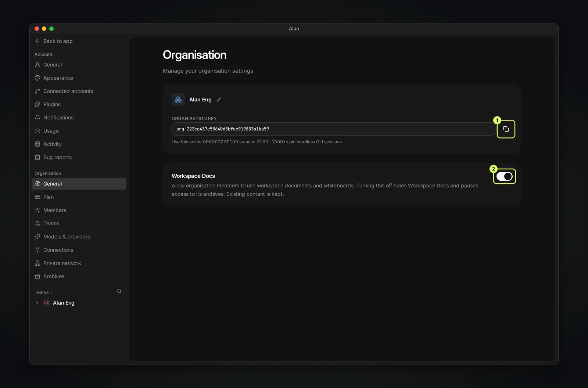Open the Plan settings page
Screen dimensions: 588x388
click(x=79, y=197)
